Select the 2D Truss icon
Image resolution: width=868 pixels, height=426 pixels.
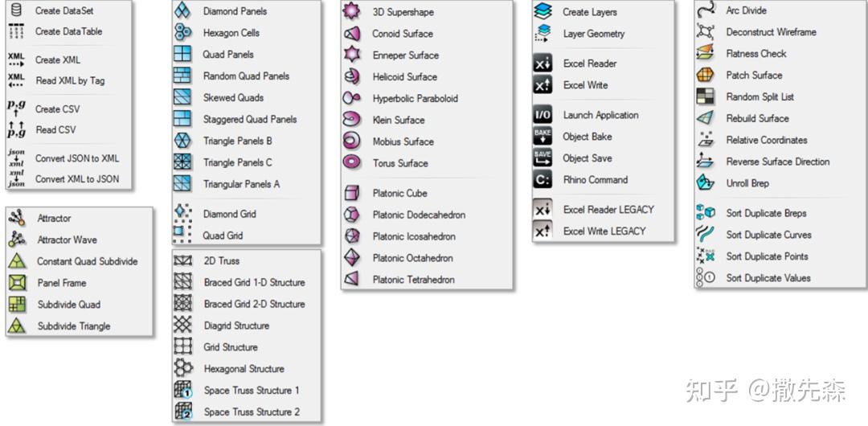[183, 261]
